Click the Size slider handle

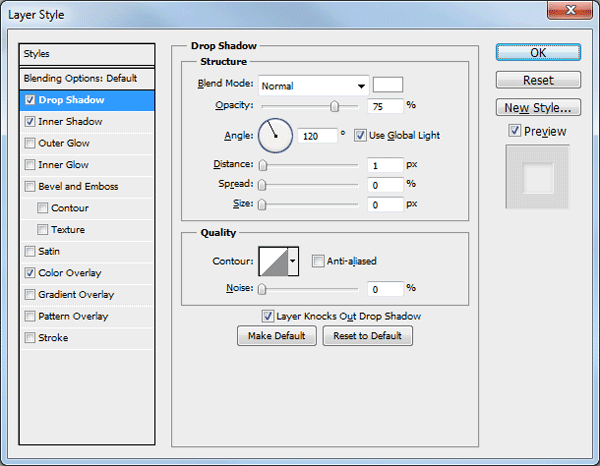pos(262,204)
